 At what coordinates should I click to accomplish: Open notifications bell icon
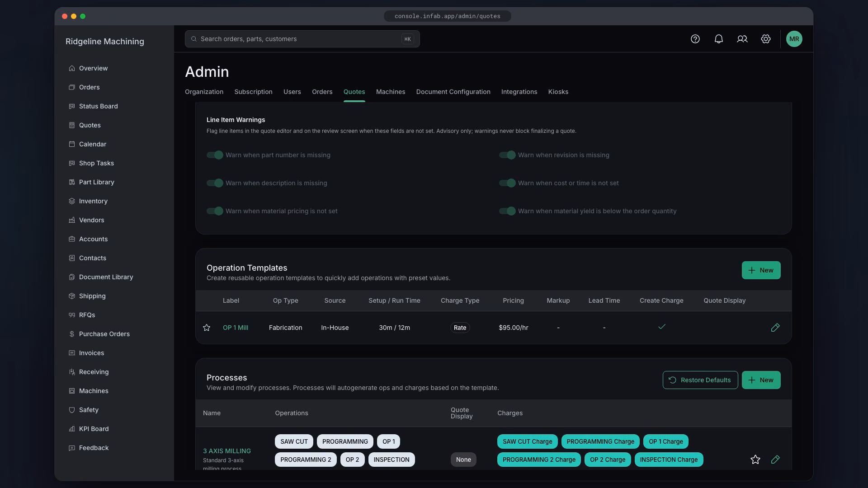pos(719,39)
